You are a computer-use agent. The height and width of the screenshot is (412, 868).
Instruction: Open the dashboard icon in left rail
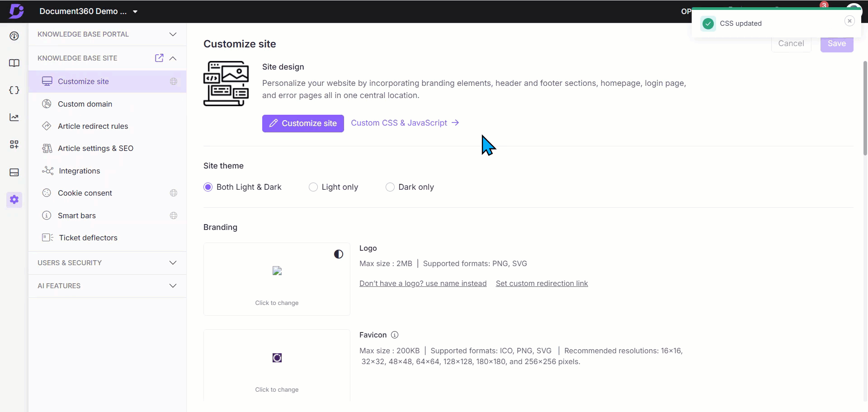click(x=14, y=36)
